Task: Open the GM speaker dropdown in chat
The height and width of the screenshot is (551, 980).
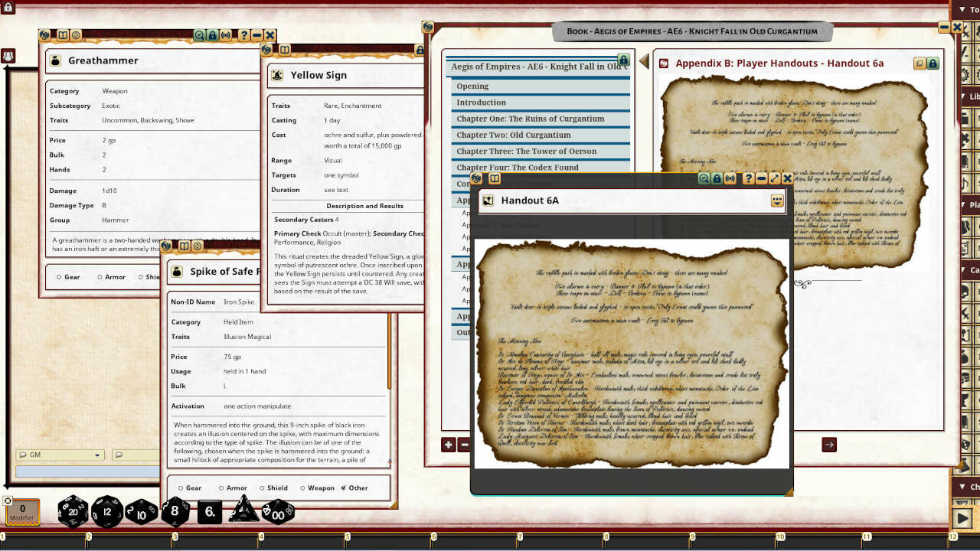Action: click(60, 455)
